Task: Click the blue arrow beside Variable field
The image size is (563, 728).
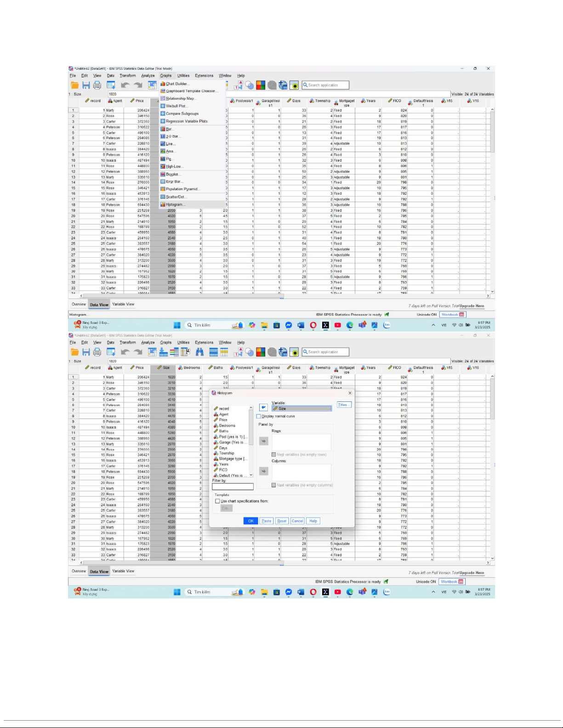Action: click(263, 407)
